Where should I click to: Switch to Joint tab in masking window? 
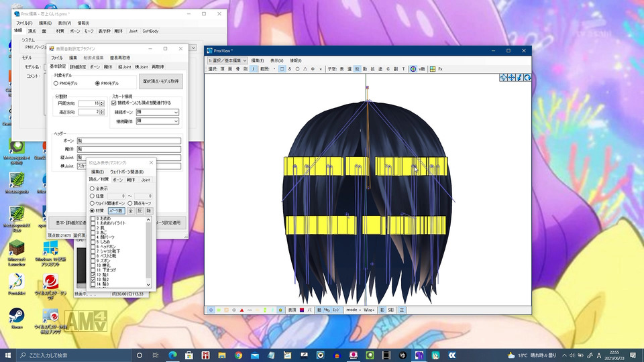146,180
